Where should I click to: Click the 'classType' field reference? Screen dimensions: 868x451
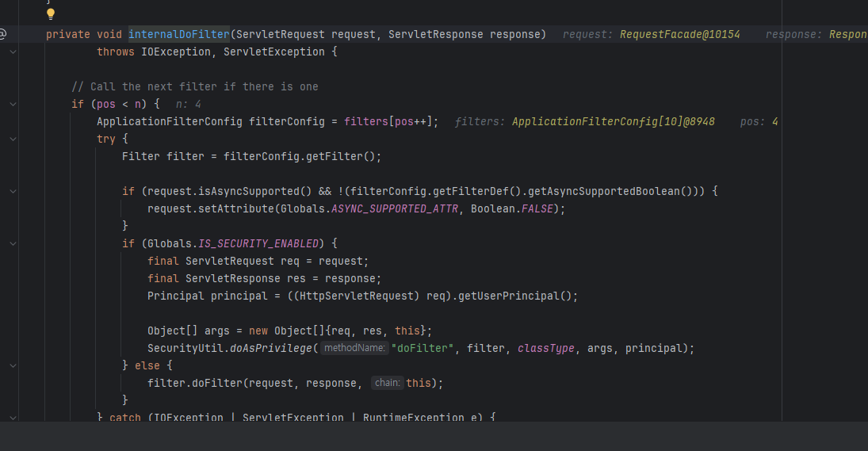546,348
